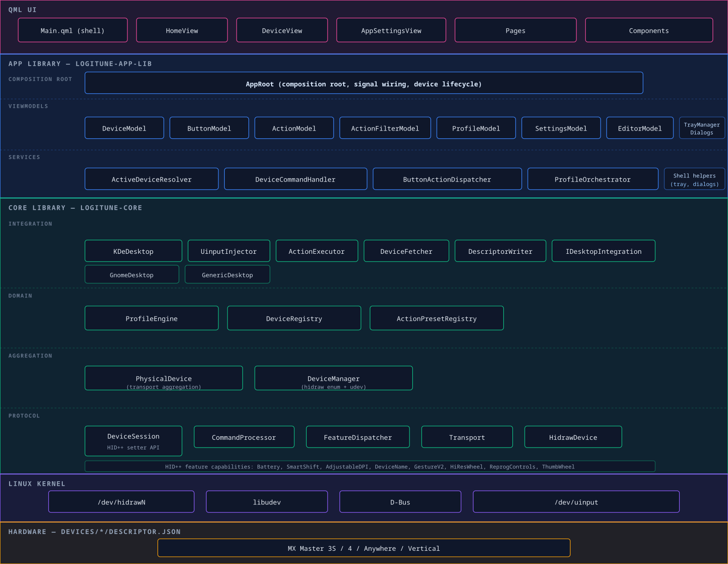
Task: Click the AppRoot composition root box
Action: pos(364,83)
